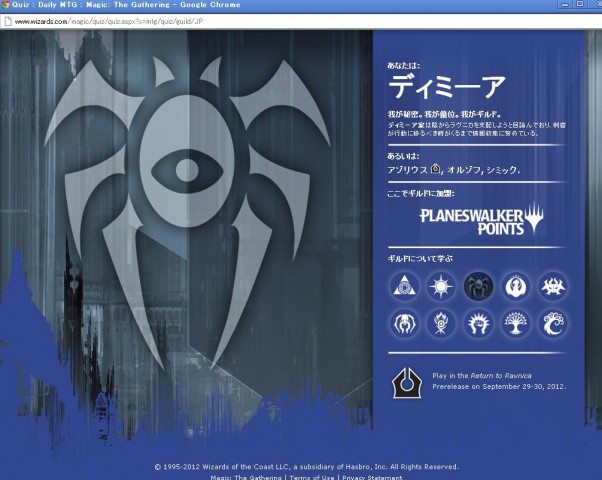Click the Return to Ravnica set symbol
The width and height of the screenshot is (602, 480).
coord(407,382)
